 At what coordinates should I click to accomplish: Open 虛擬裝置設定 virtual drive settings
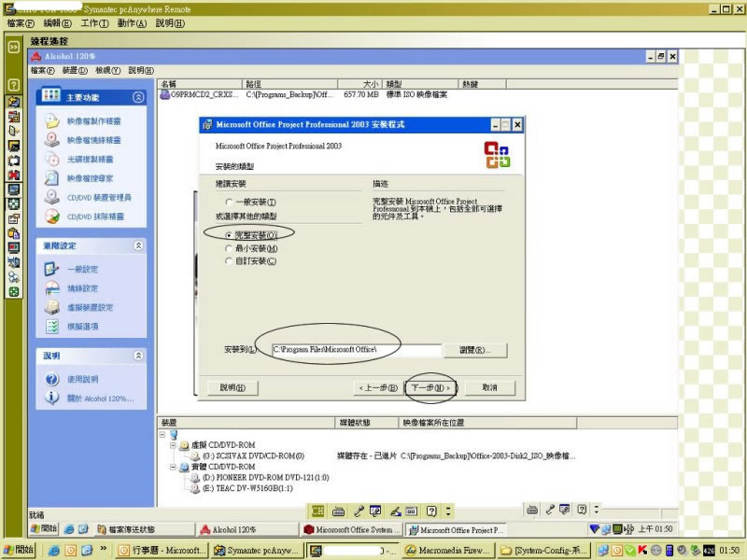[90, 308]
